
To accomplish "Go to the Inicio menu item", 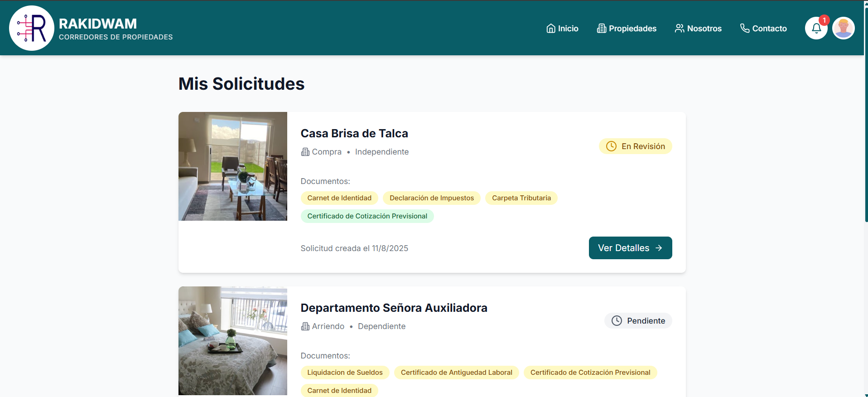I will [568, 29].
